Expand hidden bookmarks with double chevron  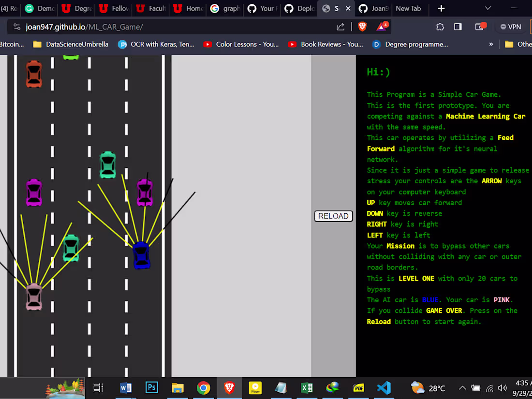click(491, 44)
